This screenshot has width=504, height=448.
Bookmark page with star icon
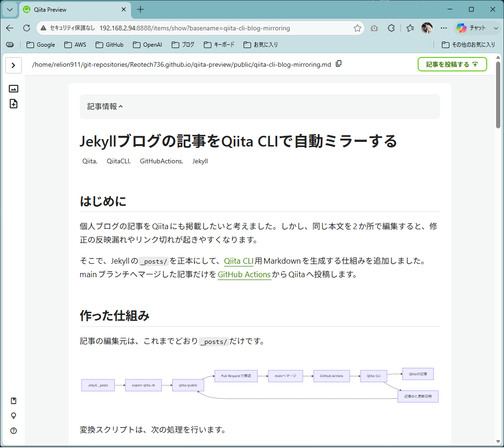(x=357, y=28)
